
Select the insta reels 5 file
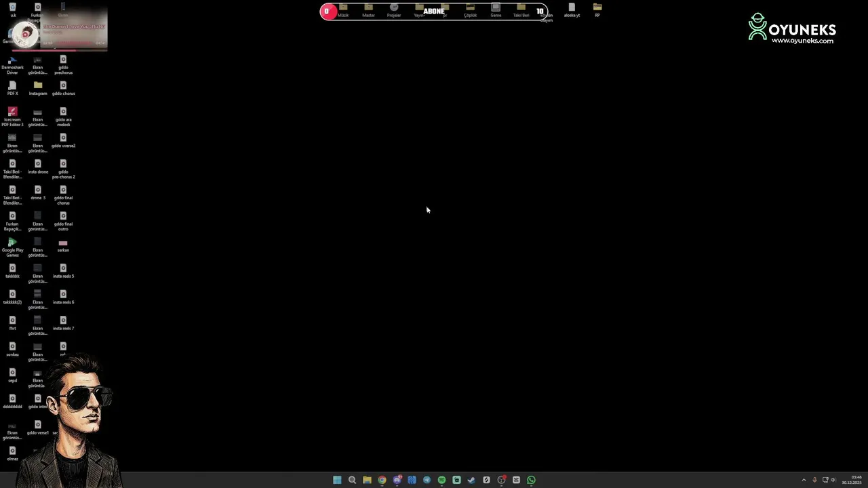coord(63,271)
